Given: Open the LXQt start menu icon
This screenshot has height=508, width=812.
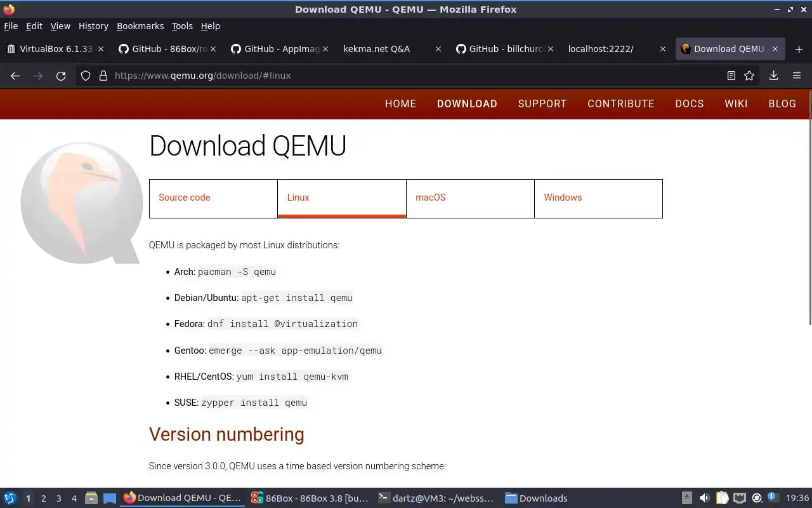Looking at the screenshot, I should [10, 498].
